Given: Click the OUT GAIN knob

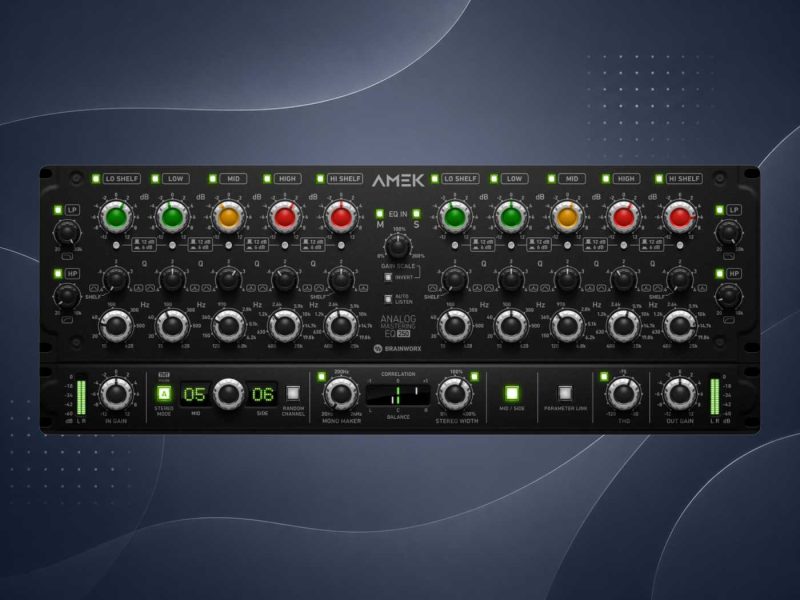Looking at the screenshot, I should tap(680, 393).
